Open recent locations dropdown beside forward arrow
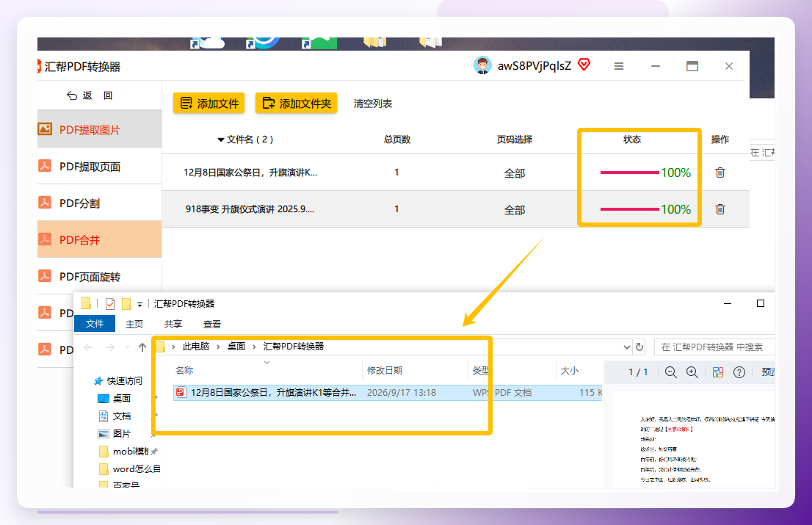This screenshot has width=812, height=525. pyautogui.click(x=128, y=347)
